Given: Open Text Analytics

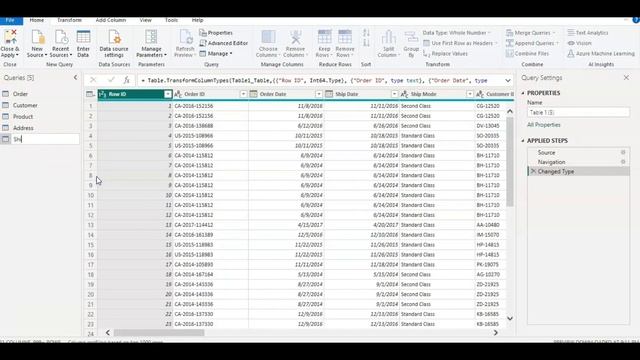Looking at the screenshot, I should (x=588, y=33).
